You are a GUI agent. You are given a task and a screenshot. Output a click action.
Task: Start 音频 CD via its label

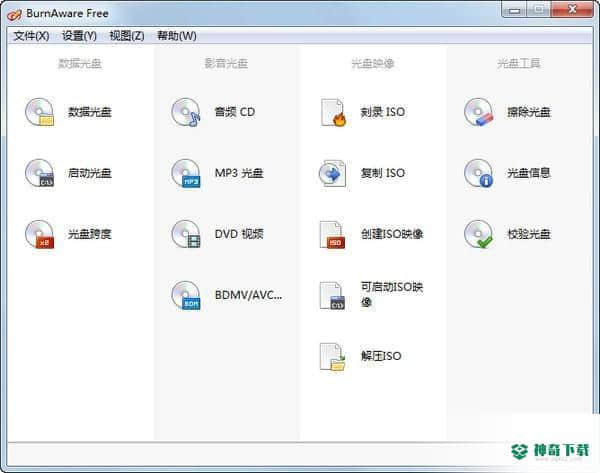pos(235,112)
